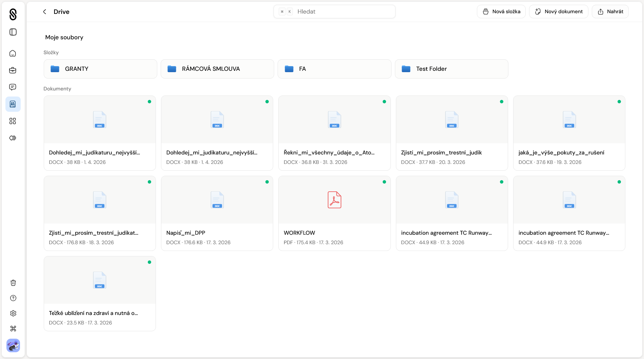Open the trash bin icon

(13, 283)
